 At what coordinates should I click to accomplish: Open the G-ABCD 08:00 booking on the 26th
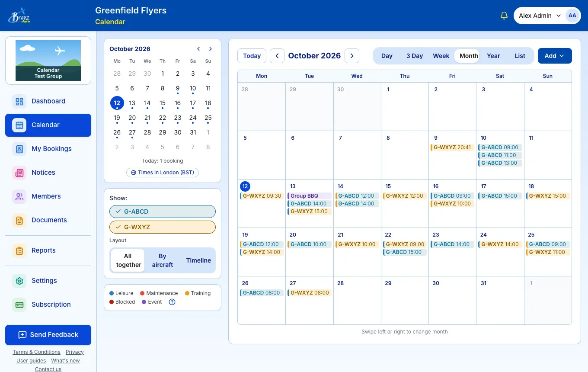click(x=262, y=293)
